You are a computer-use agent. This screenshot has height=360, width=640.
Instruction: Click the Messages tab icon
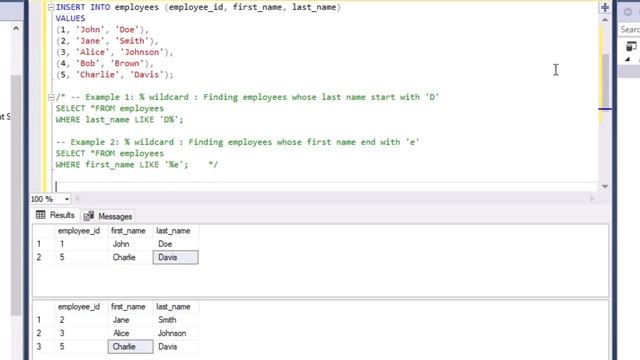[x=89, y=216]
